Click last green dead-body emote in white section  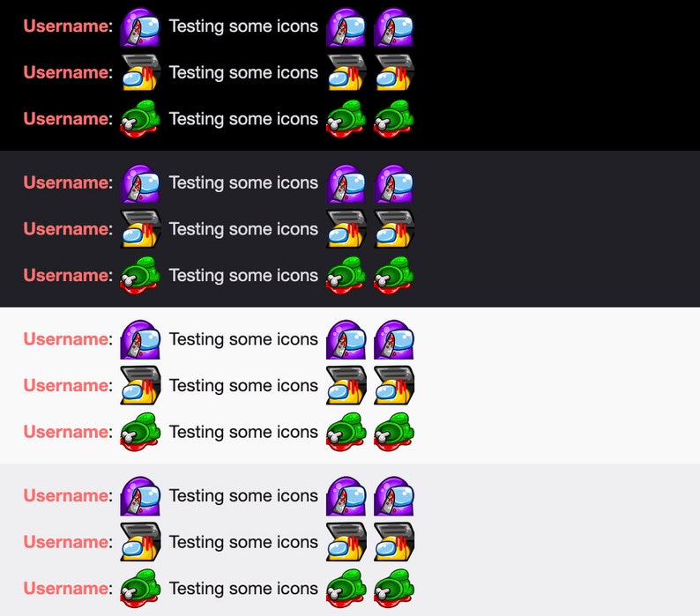click(394, 432)
